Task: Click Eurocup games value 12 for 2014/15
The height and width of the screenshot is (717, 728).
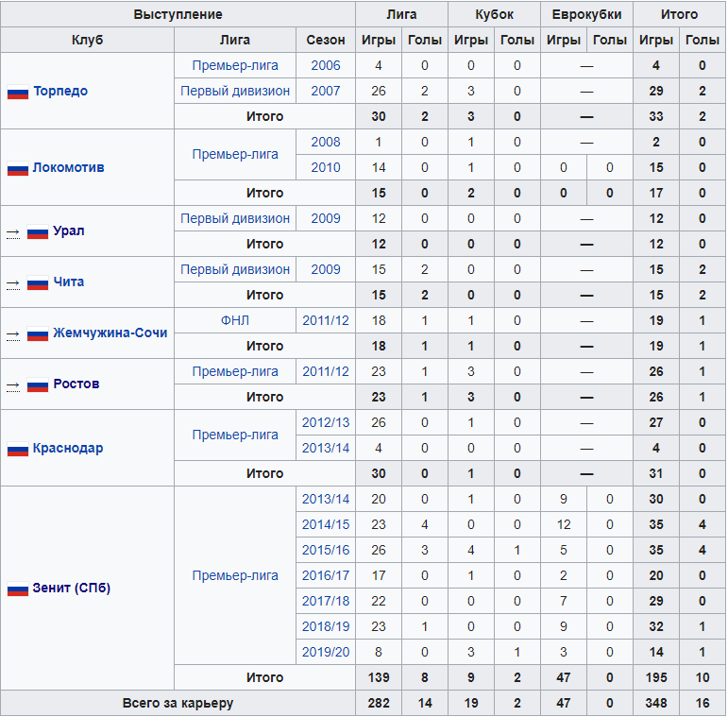Action: (564, 524)
